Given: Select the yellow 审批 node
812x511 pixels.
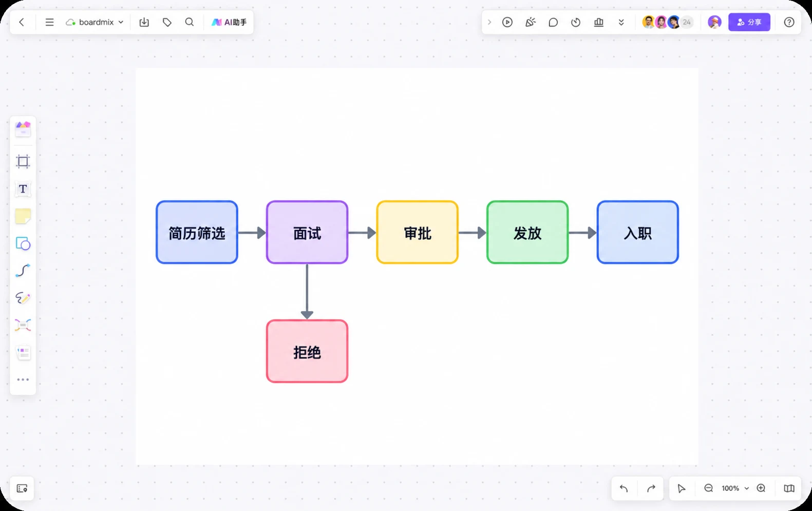Looking at the screenshot, I should click(x=418, y=233).
